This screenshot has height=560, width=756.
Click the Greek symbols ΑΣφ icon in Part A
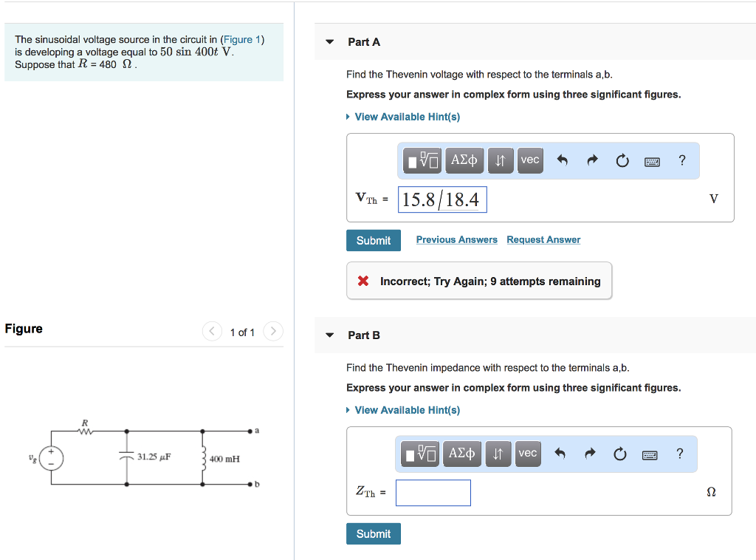[x=464, y=160]
